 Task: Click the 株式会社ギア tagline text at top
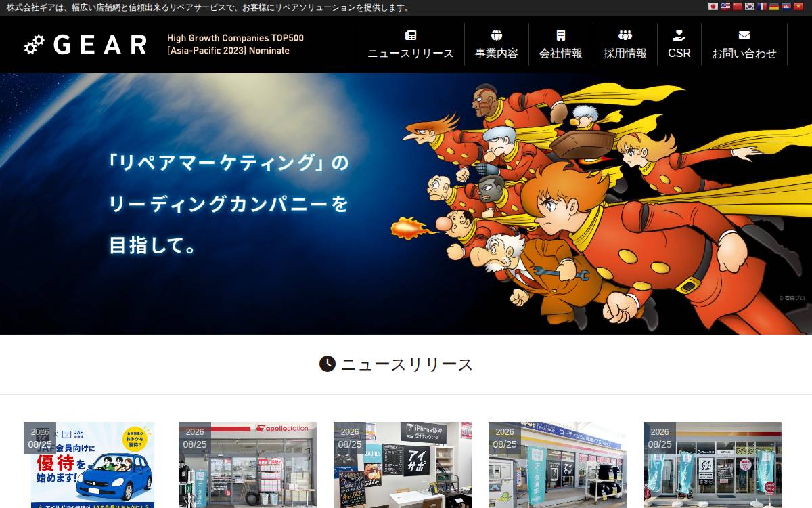(208, 7)
